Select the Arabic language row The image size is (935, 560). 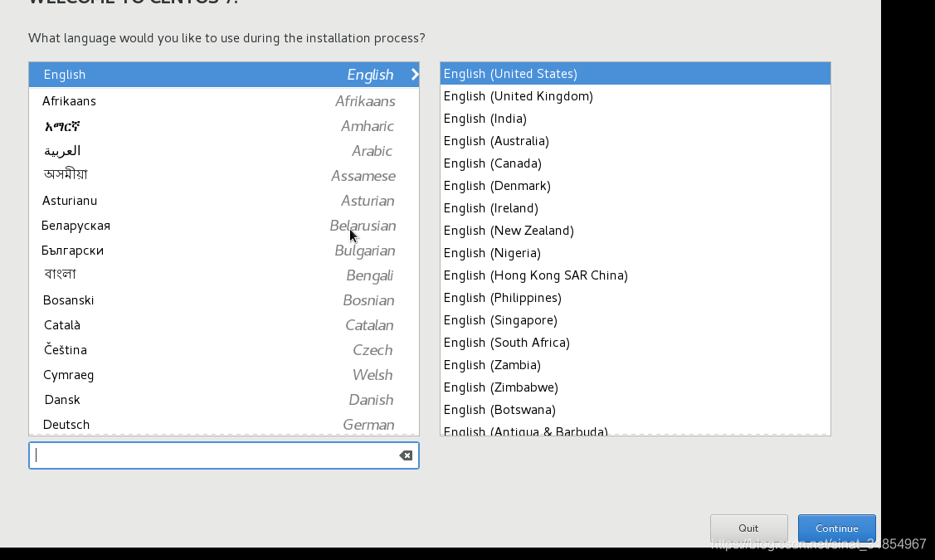pyautogui.click(x=224, y=151)
